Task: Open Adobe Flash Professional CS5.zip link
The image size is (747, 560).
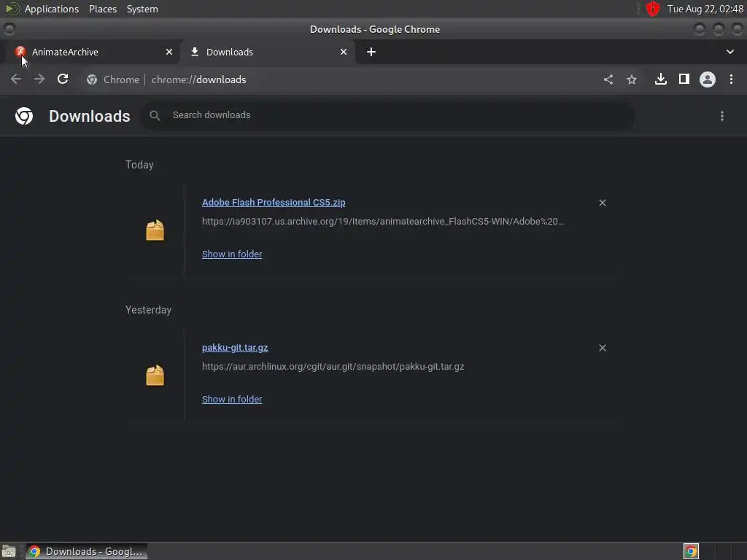Action: click(x=274, y=203)
